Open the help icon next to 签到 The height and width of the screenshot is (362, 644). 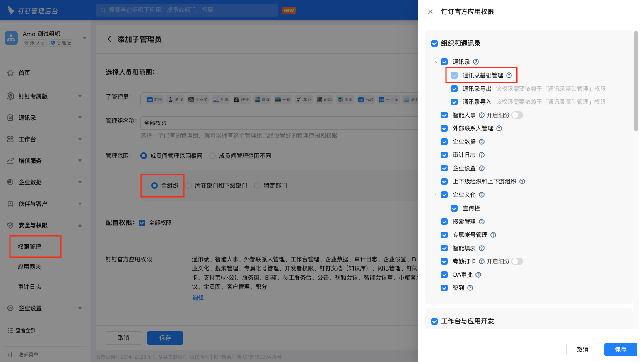pos(470,288)
